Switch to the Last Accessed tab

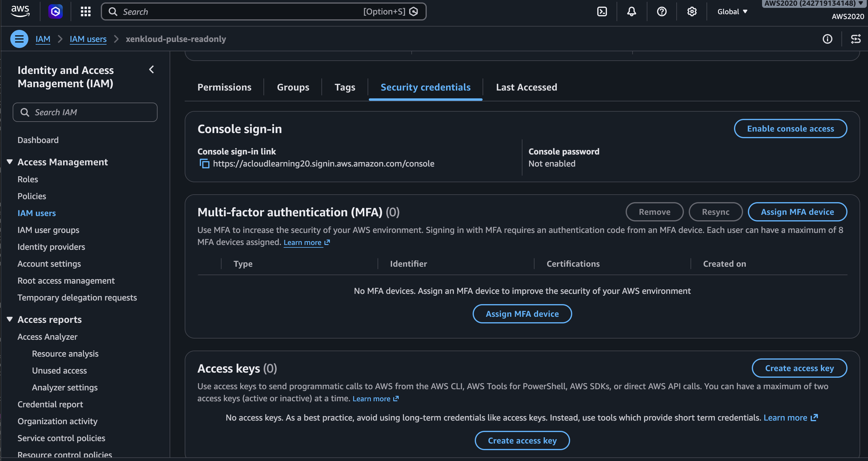pyautogui.click(x=526, y=87)
